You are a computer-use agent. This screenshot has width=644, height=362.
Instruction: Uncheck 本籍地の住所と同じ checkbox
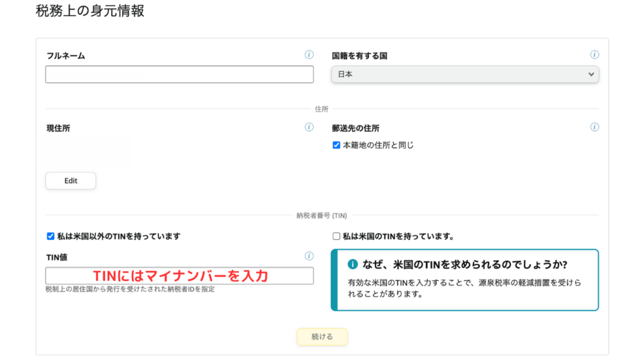(x=336, y=145)
